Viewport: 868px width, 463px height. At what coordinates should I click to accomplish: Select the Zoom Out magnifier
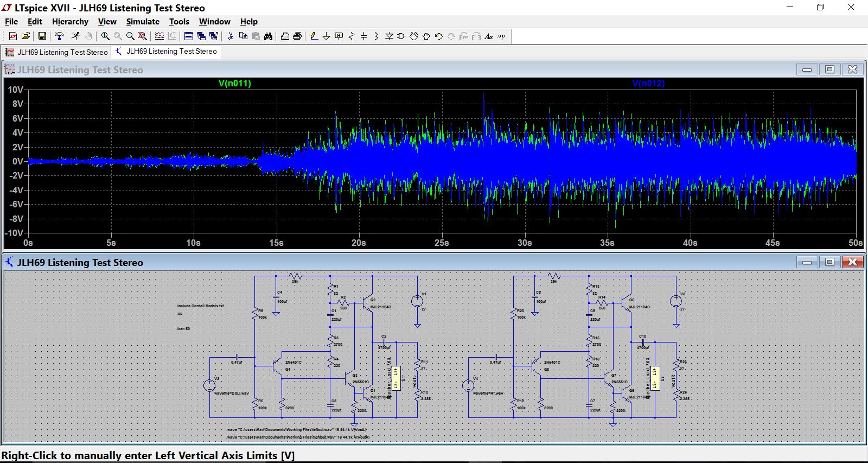tap(130, 36)
